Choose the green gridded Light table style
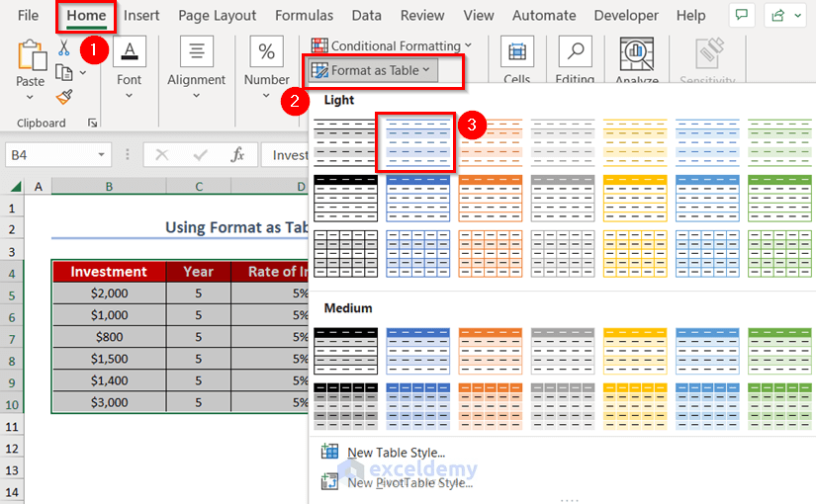 pos(779,254)
